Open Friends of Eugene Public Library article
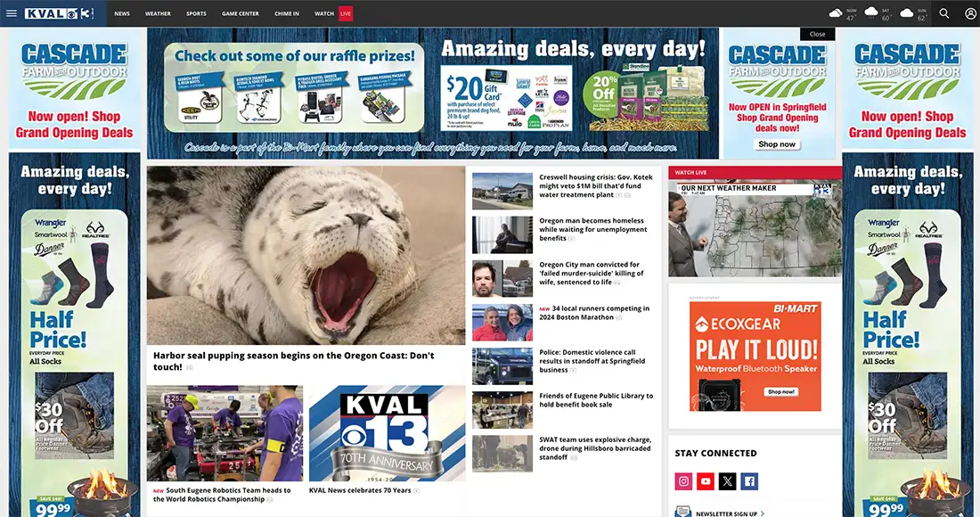Image resolution: width=980 pixels, height=517 pixels. (596, 400)
